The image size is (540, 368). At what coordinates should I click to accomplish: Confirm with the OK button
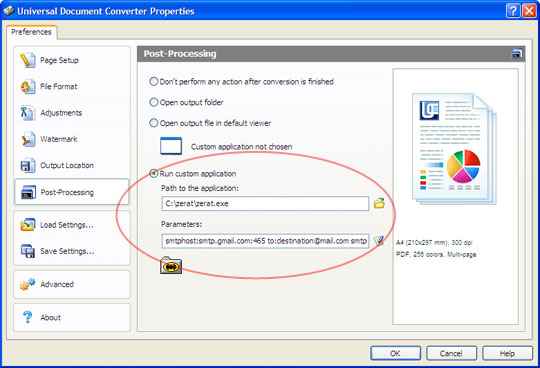[x=395, y=353]
